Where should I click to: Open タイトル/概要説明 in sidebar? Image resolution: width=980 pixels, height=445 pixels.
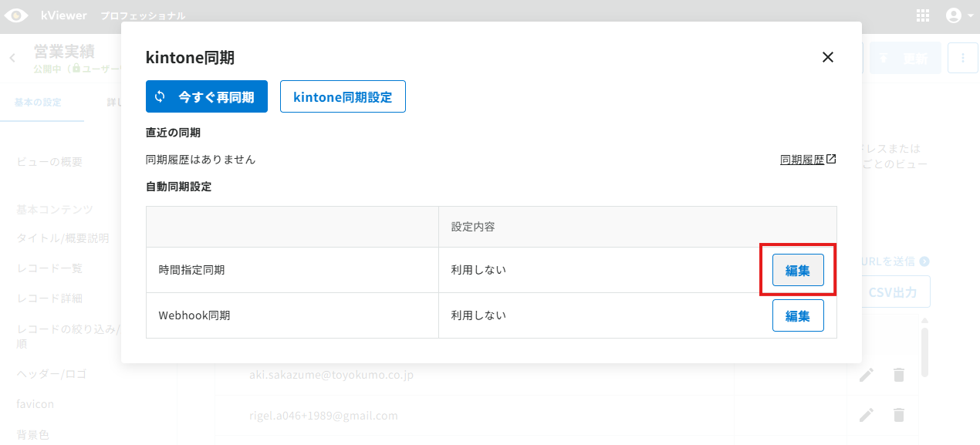click(63, 238)
